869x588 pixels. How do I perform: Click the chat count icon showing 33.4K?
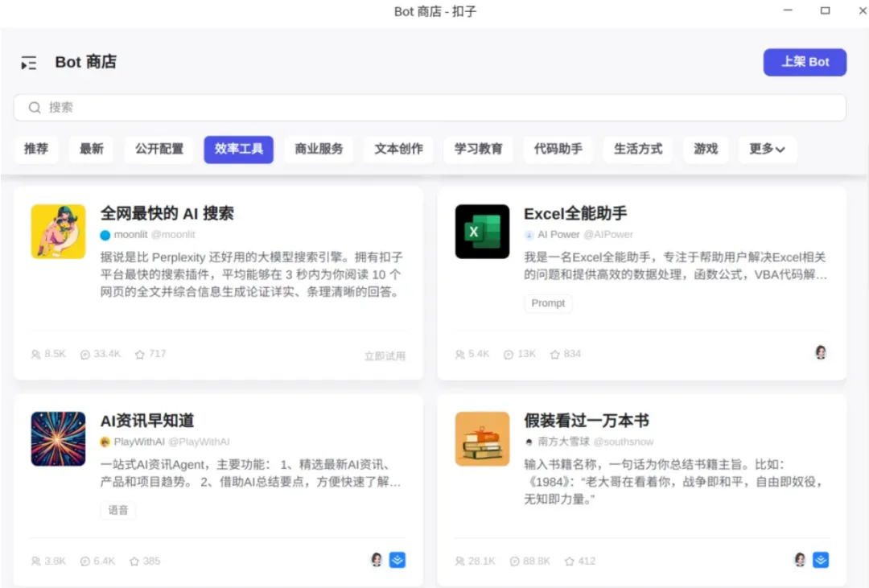click(84, 354)
